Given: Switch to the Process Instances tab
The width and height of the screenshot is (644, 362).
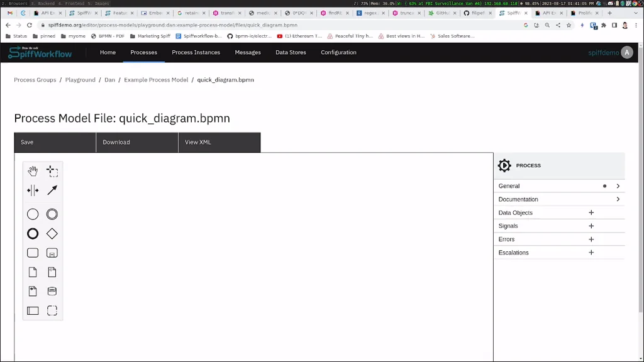Looking at the screenshot, I should point(196,53).
